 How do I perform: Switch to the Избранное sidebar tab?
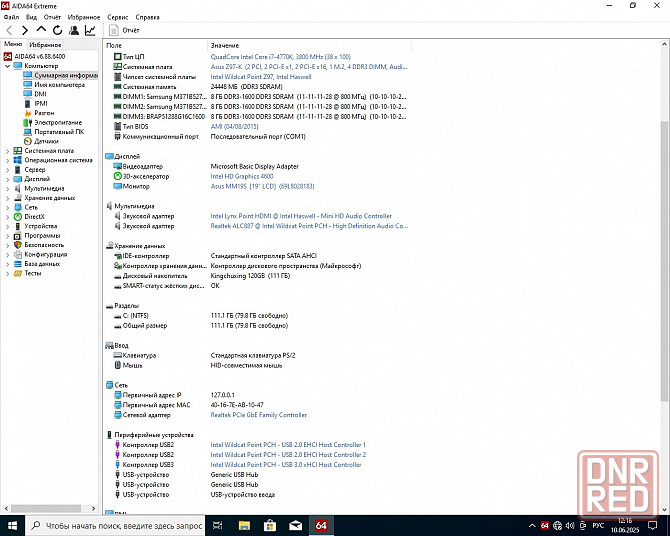(x=45, y=44)
